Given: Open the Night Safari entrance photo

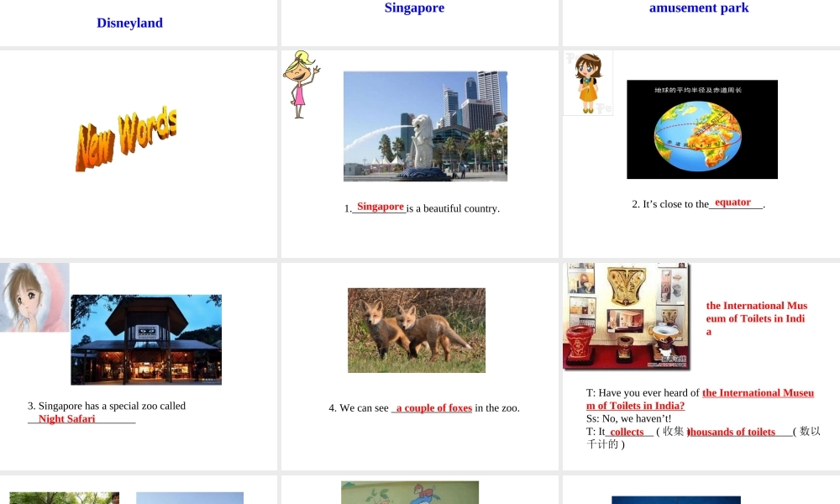Looking at the screenshot, I should (x=146, y=339).
